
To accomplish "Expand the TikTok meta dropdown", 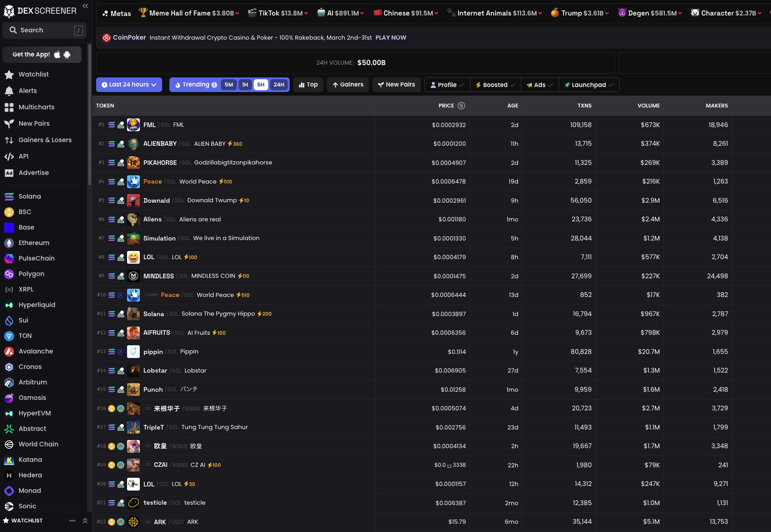I will 306,13.
